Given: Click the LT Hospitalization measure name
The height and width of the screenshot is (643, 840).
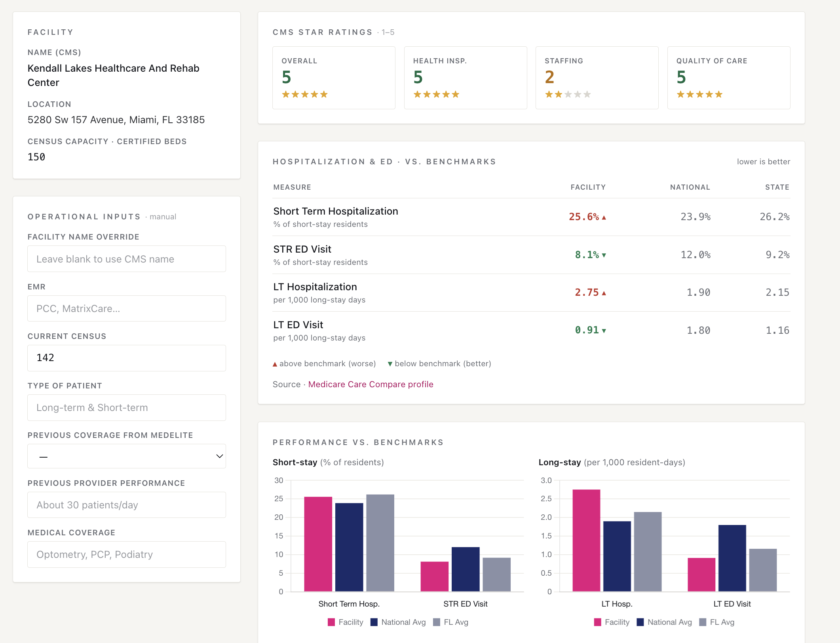Looking at the screenshot, I should [x=315, y=287].
